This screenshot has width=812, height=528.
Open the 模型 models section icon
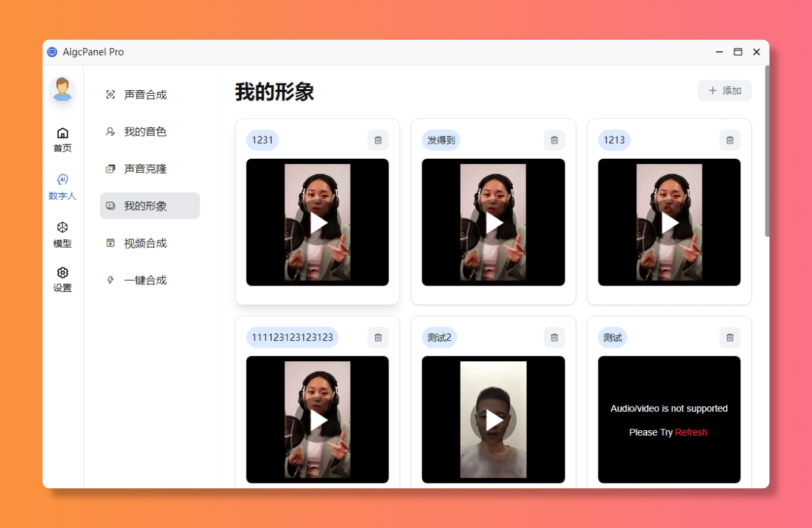62,228
